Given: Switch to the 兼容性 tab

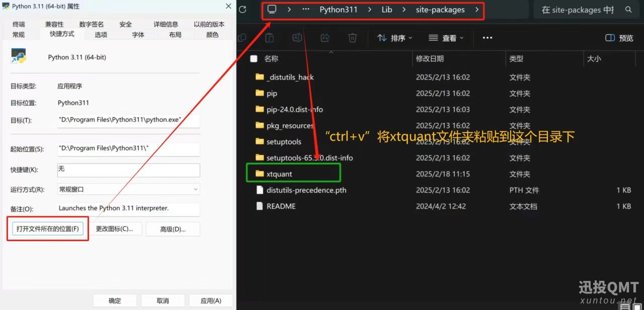Looking at the screenshot, I should pos(54,24).
